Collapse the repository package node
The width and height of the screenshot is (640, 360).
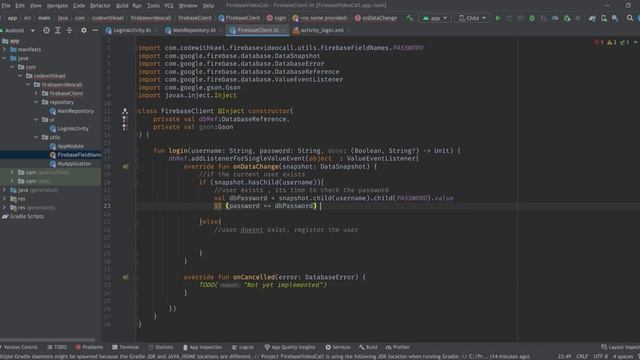coord(36,102)
